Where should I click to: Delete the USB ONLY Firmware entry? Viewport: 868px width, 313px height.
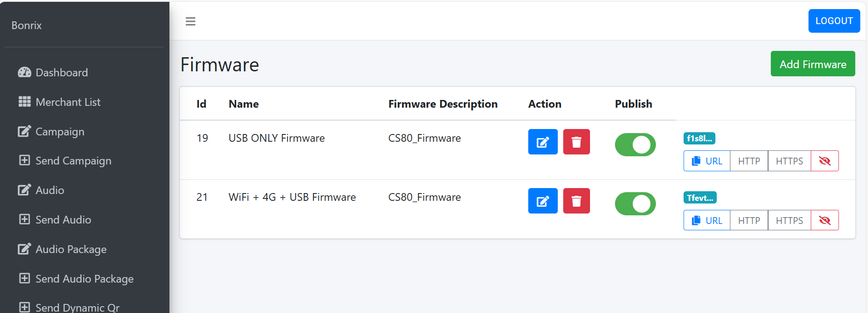pos(576,142)
